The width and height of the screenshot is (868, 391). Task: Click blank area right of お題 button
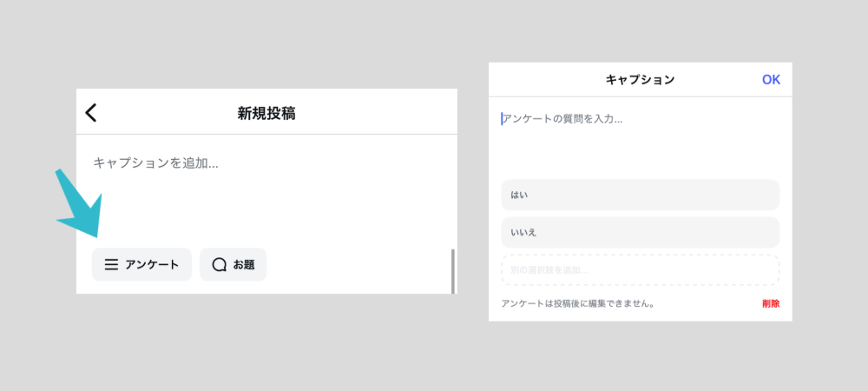click(x=356, y=265)
